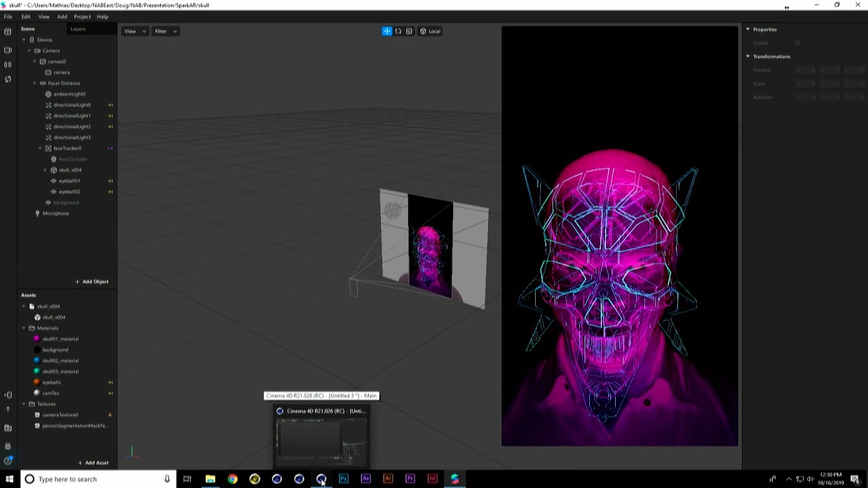
Task: Click the layout panel icon in left sidebar
Action: pos(8,32)
